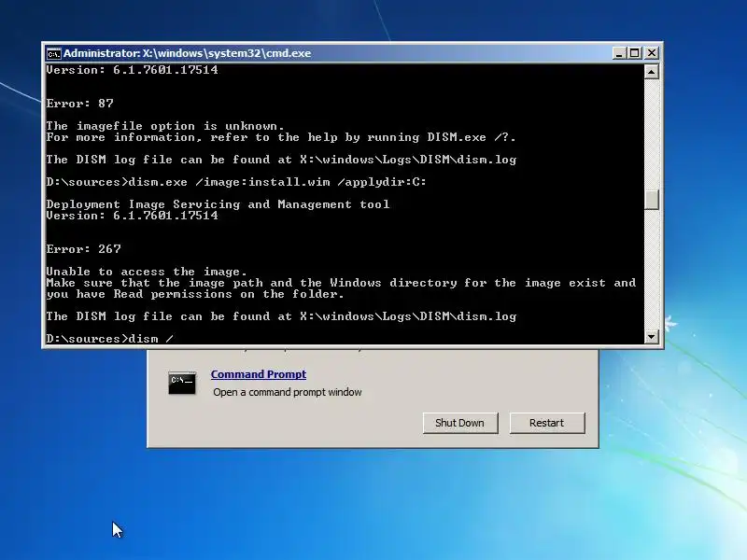Click the cmd.exe title bar text
Screen dimensions: 747x560
[x=188, y=53]
